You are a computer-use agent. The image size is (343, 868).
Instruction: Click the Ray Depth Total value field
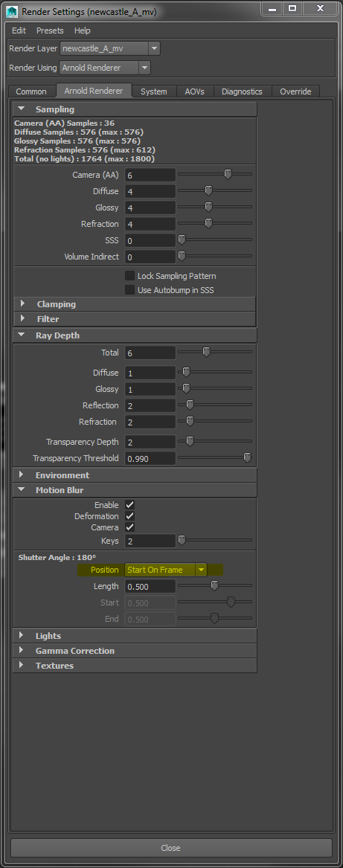(x=150, y=353)
